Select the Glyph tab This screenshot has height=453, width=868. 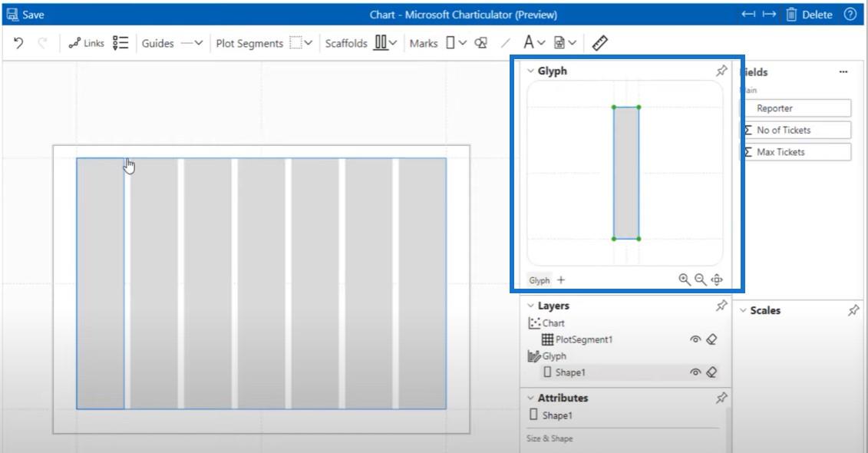[540, 280]
